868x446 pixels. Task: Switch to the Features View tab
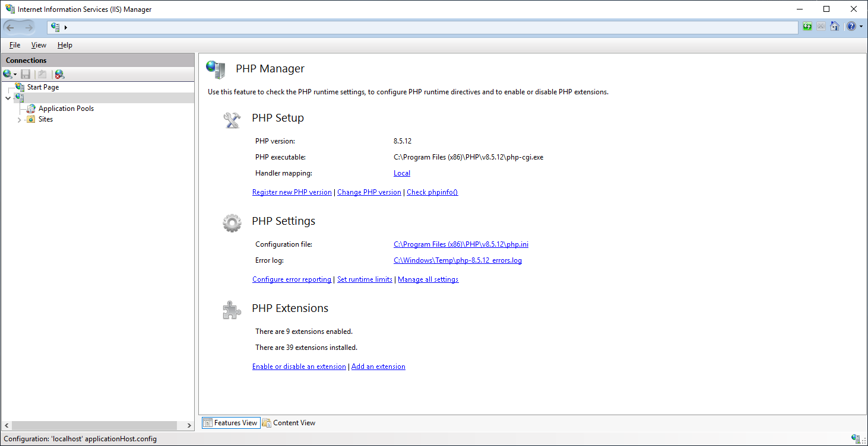coord(231,423)
